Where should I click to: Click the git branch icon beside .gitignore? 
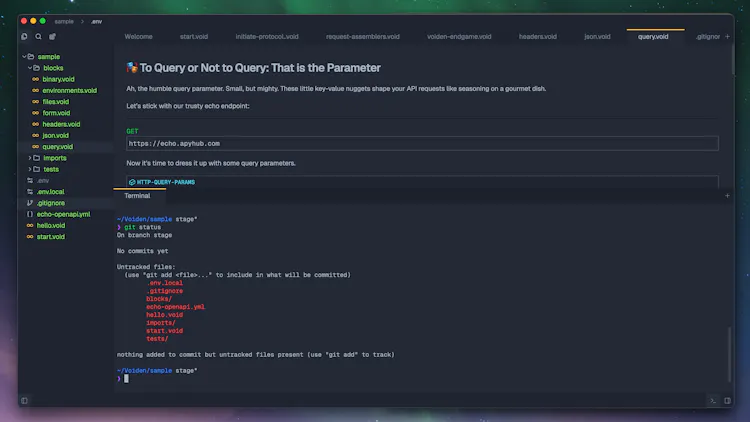pyautogui.click(x=30, y=203)
